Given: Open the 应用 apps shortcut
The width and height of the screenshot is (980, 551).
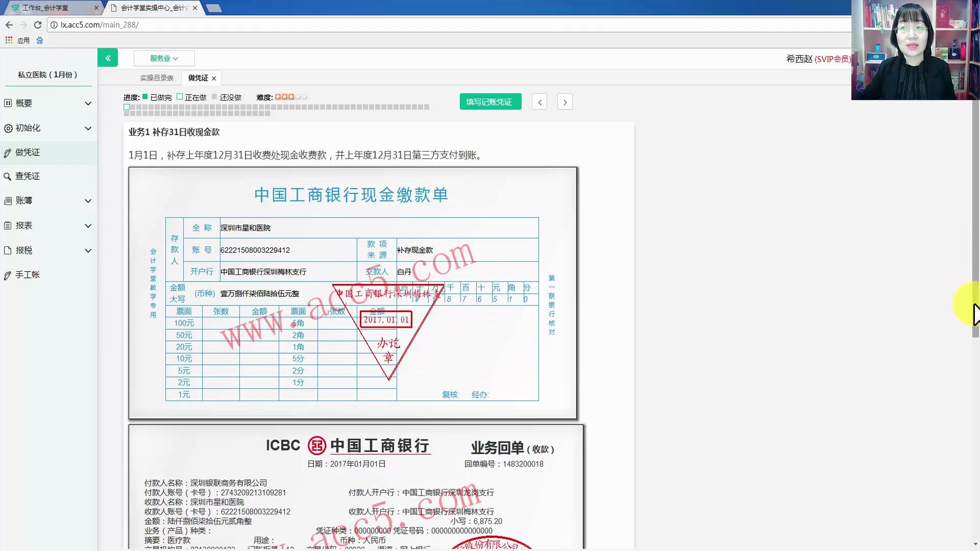Looking at the screenshot, I should [17, 40].
